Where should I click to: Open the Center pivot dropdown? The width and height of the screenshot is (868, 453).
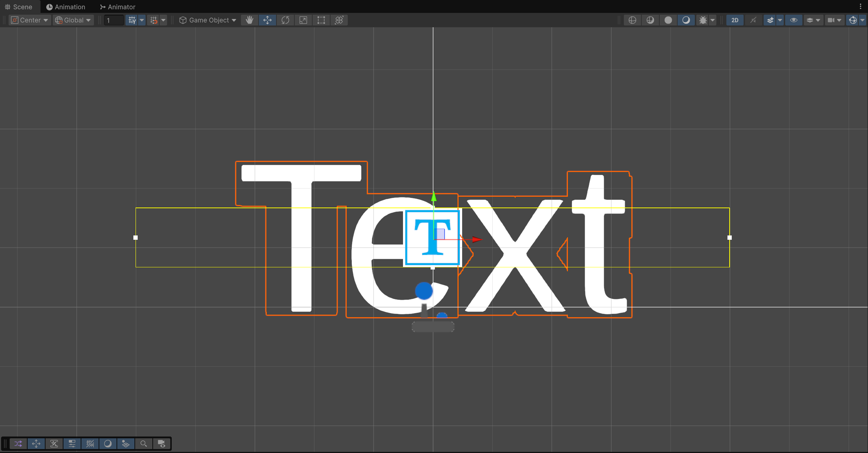point(30,20)
